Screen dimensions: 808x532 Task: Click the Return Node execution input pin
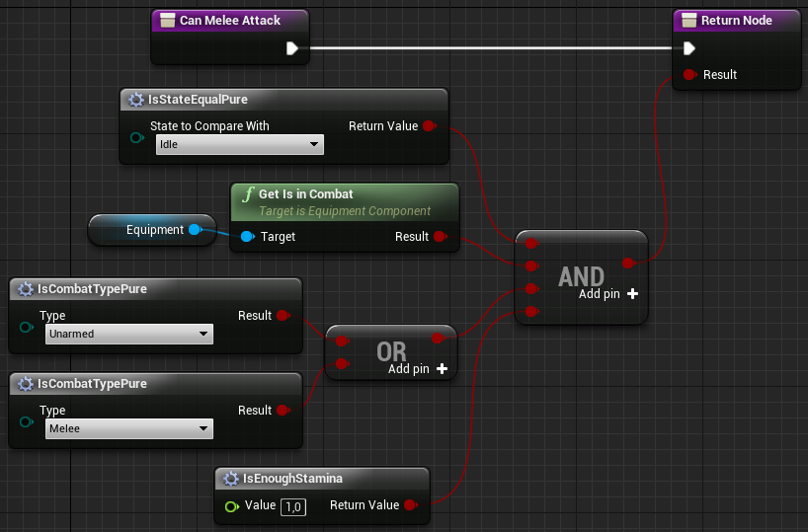(x=689, y=48)
